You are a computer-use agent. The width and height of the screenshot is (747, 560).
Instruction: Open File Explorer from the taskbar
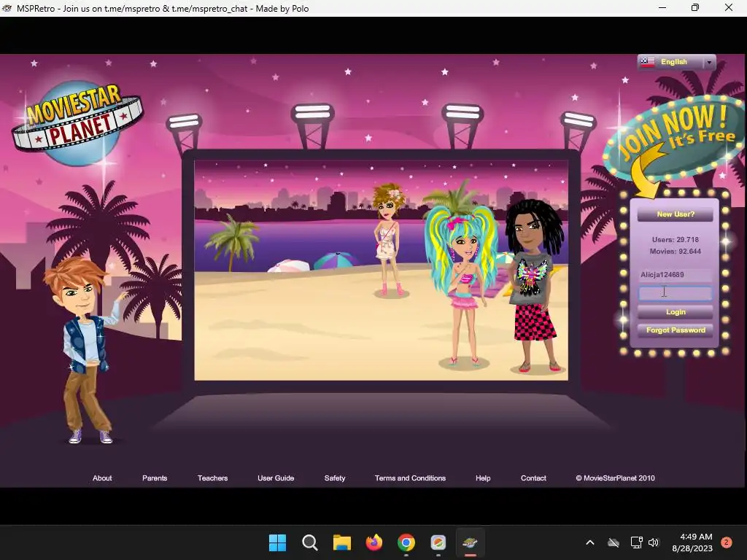coord(341,542)
